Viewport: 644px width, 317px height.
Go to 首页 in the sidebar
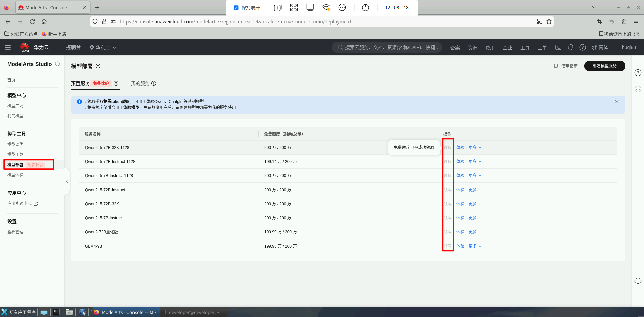[x=11, y=80]
